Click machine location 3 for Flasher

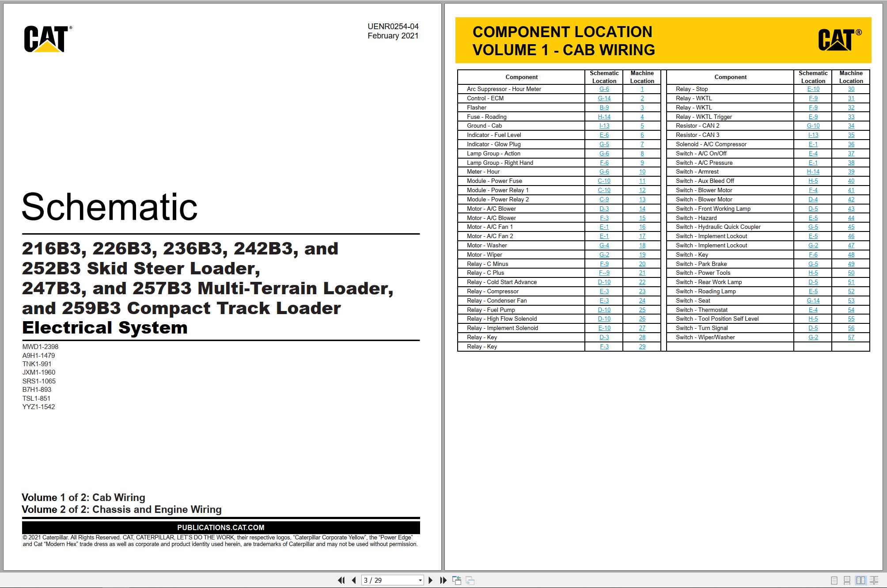[642, 108]
